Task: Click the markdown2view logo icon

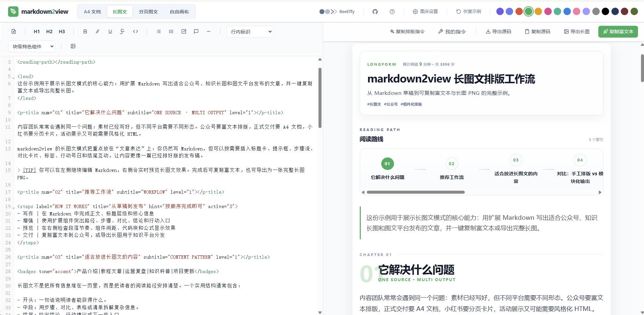Action: pos(13,11)
